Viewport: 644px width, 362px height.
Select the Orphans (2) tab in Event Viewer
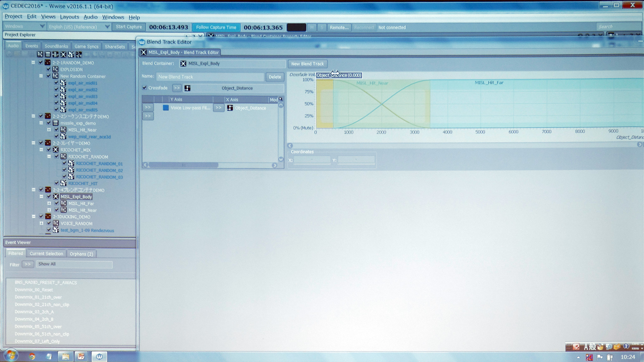pos(81,254)
